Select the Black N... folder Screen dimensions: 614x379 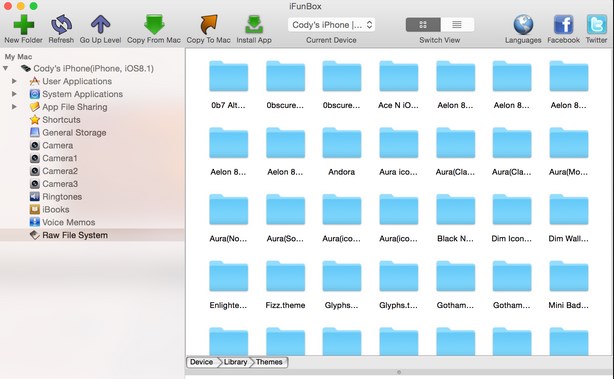(455, 209)
